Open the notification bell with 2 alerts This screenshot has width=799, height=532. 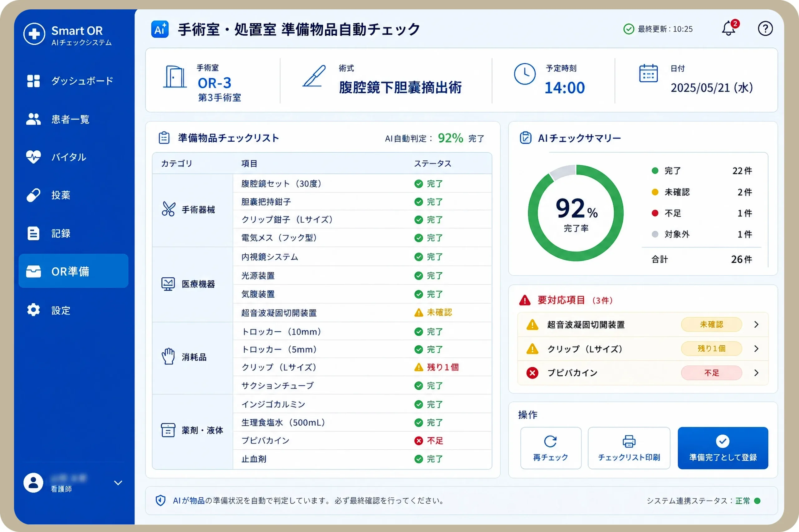pyautogui.click(x=729, y=28)
